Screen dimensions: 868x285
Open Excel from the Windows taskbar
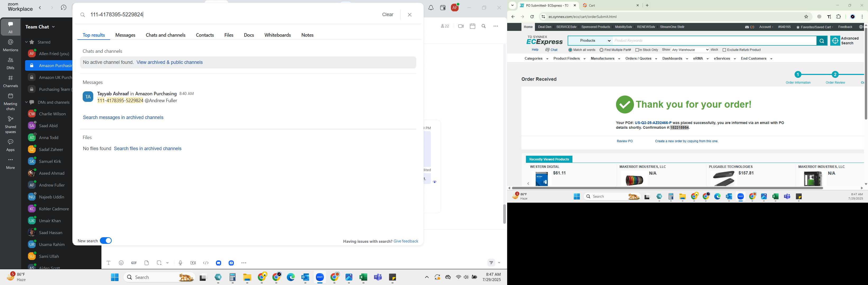[363, 277]
